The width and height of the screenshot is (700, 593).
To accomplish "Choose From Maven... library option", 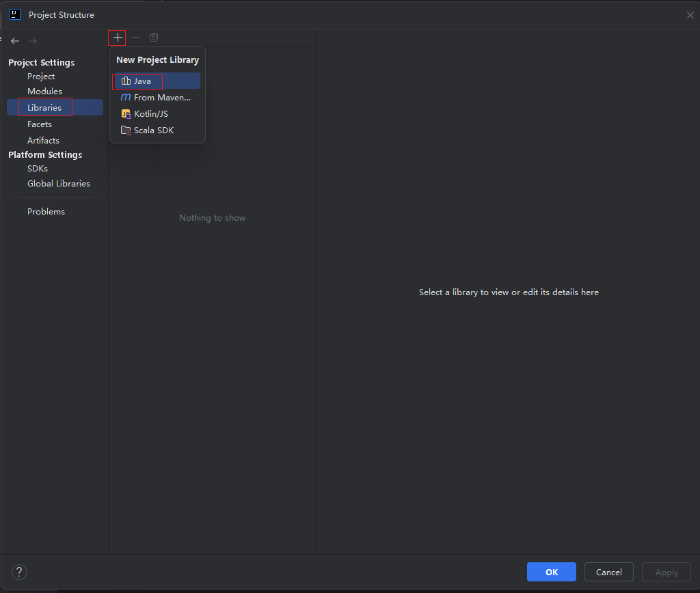I will [x=158, y=97].
